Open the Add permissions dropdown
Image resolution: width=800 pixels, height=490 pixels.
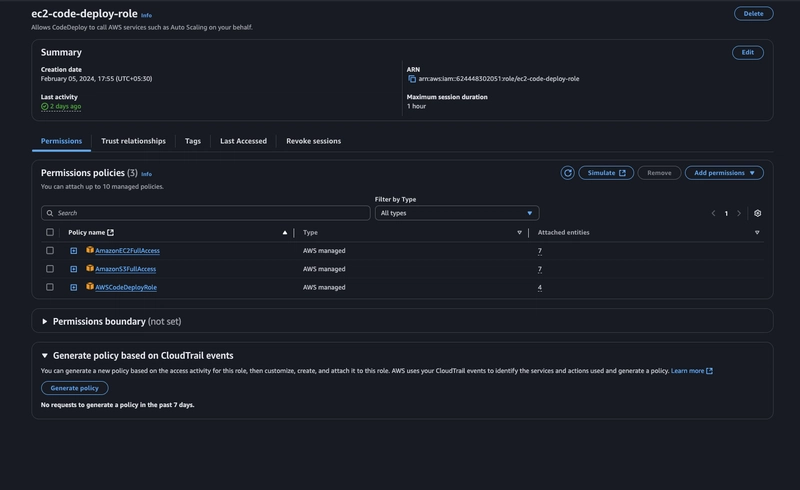724,173
